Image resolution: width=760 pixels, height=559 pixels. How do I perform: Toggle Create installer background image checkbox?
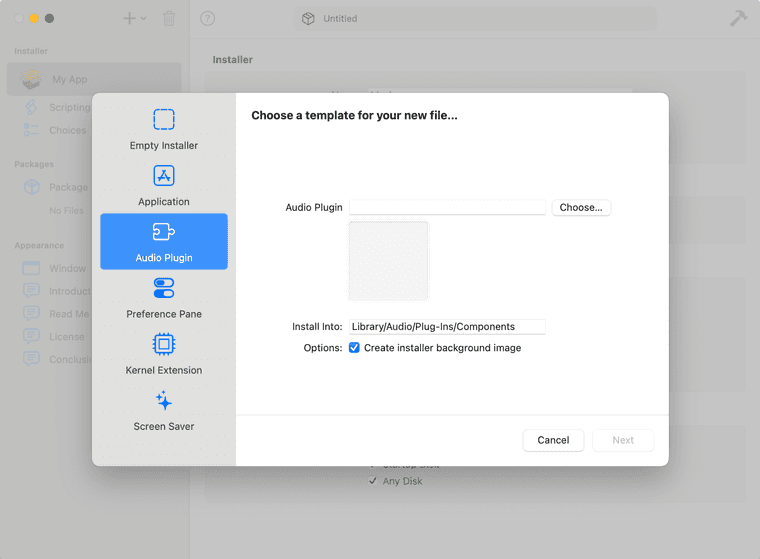354,348
